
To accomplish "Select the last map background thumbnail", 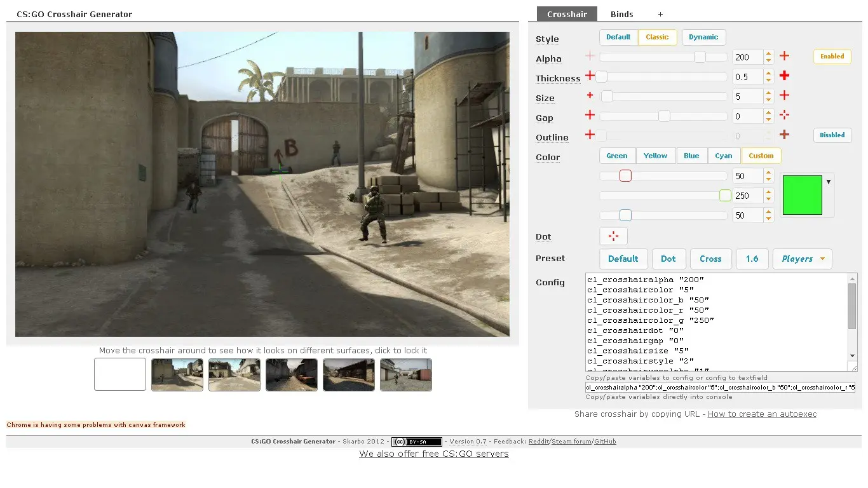I will click(406, 374).
